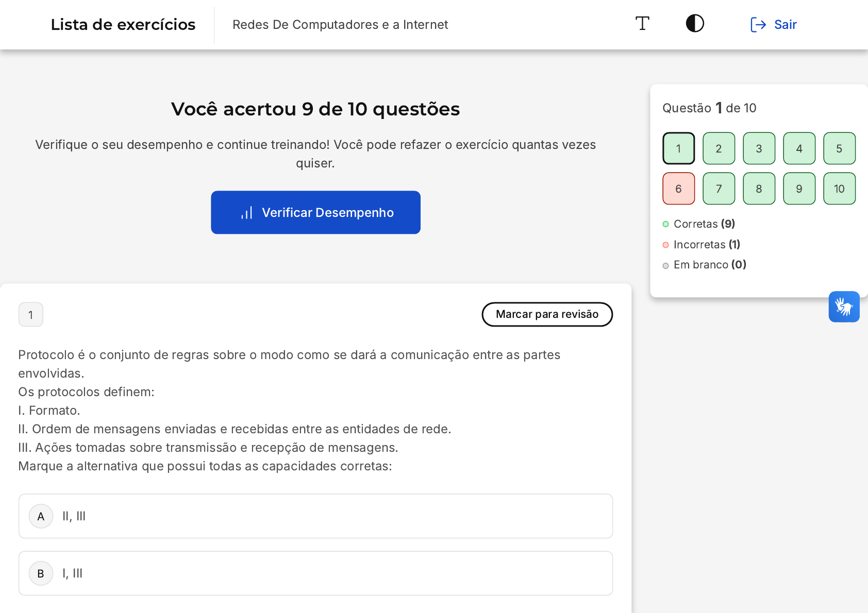This screenshot has height=613, width=868.
Task: Open question 5 from the grid
Action: tap(839, 148)
